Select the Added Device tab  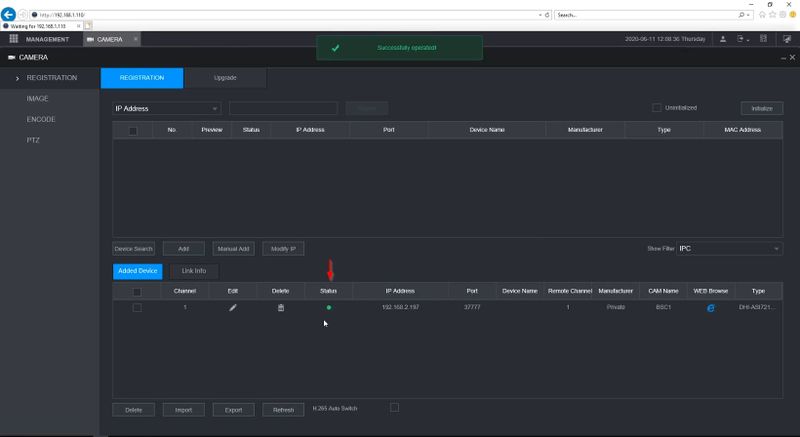tap(138, 271)
